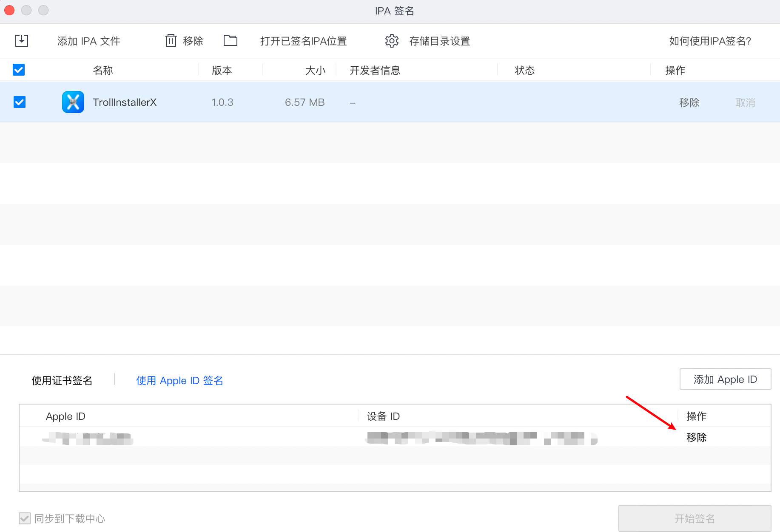Screen dimensions: 780x532
Task: Open 存储目录设置
Action: (x=440, y=41)
